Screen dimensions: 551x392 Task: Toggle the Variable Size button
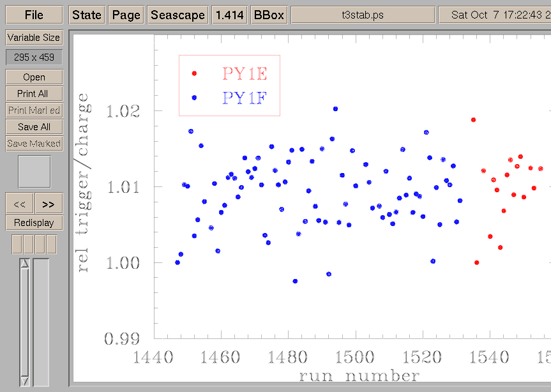click(x=34, y=38)
